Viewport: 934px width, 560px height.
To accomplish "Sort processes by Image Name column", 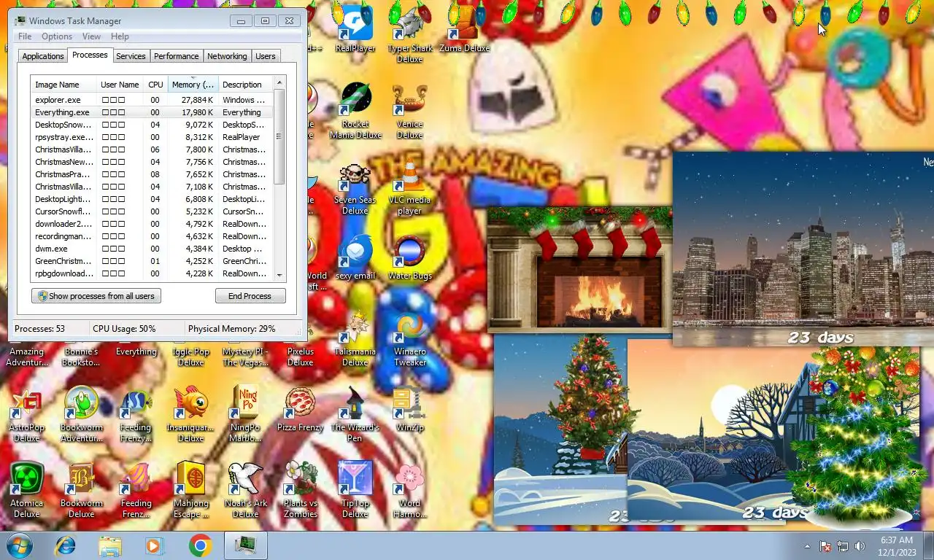I will [63, 85].
